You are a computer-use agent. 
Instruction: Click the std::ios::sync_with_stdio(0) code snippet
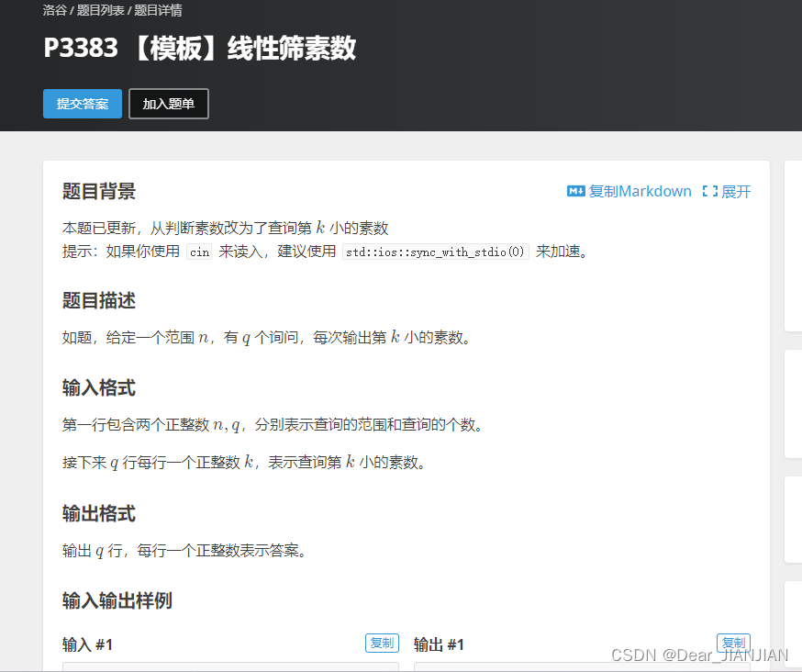coord(435,252)
